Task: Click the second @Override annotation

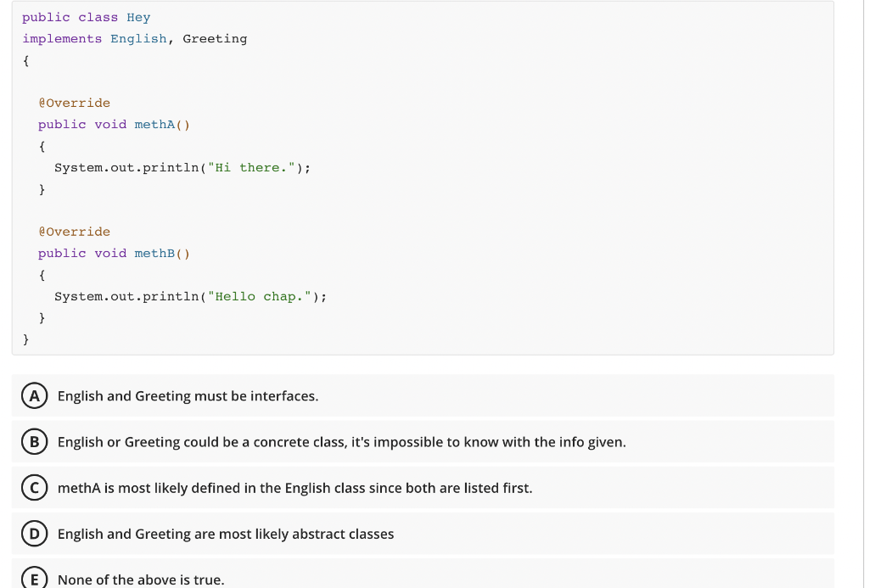Action: (75, 232)
